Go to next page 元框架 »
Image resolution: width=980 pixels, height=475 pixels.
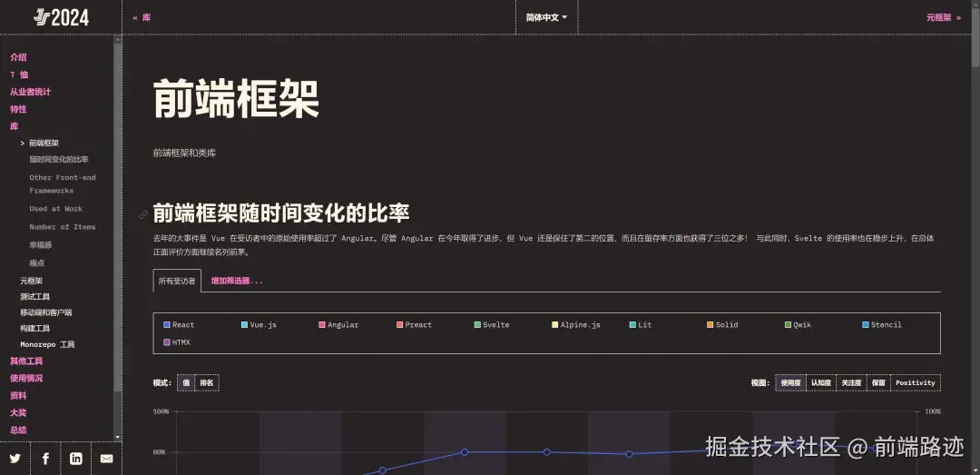click(x=944, y=17)
